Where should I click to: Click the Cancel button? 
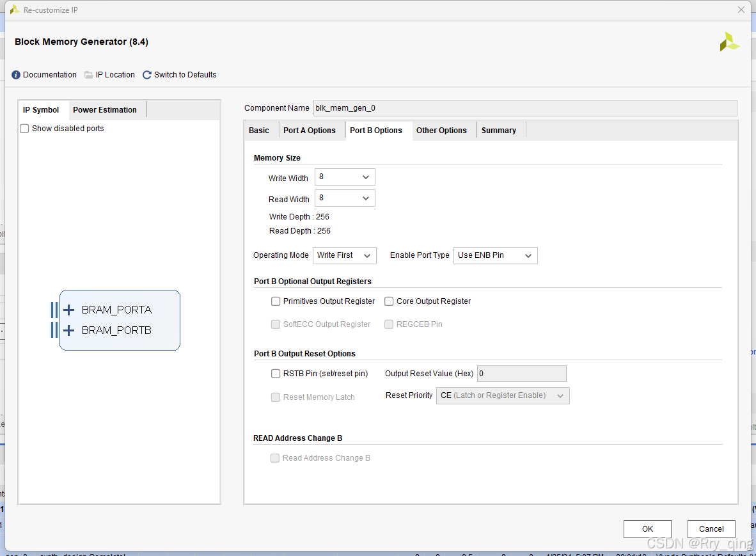pos(712,529)
